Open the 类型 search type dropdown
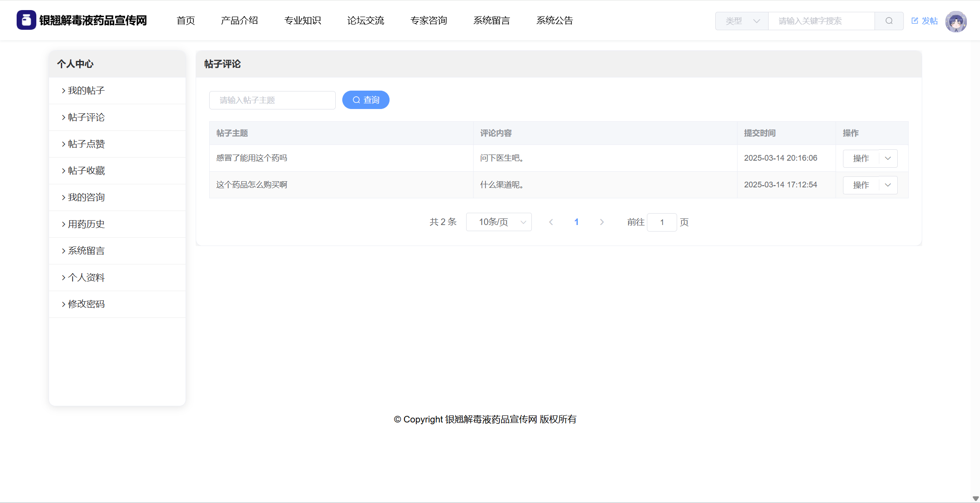 coord(741,21)
